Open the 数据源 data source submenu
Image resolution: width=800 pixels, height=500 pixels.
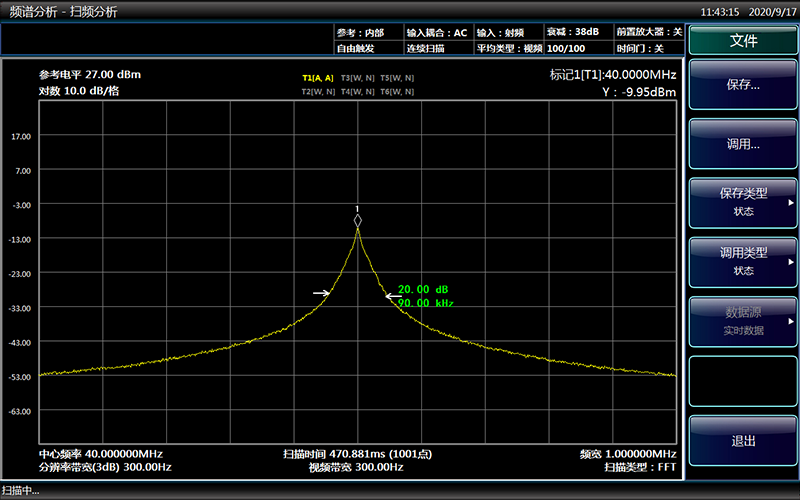pyautogui.click(x=743, y=320)
